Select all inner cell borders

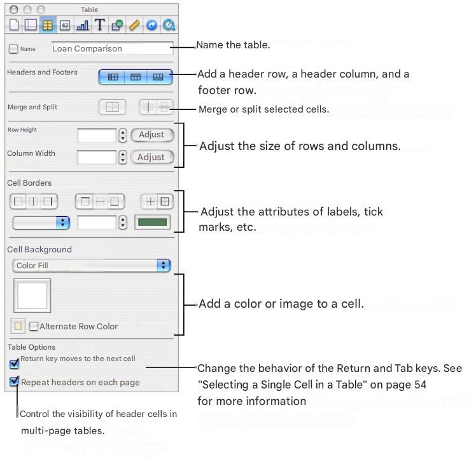pos(150,202)
